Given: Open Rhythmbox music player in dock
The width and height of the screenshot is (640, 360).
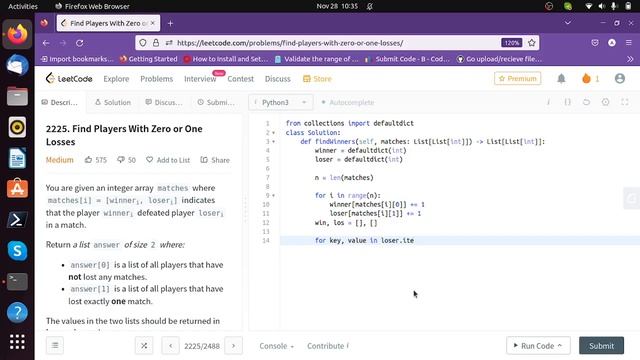Looking at the screenshot, I should point(17,127).
